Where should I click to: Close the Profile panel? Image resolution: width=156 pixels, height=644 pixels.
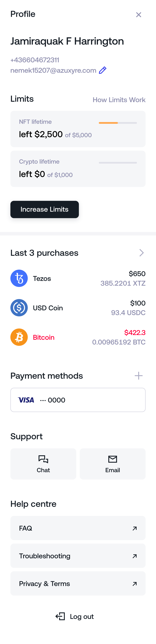[x=139, y=15]
